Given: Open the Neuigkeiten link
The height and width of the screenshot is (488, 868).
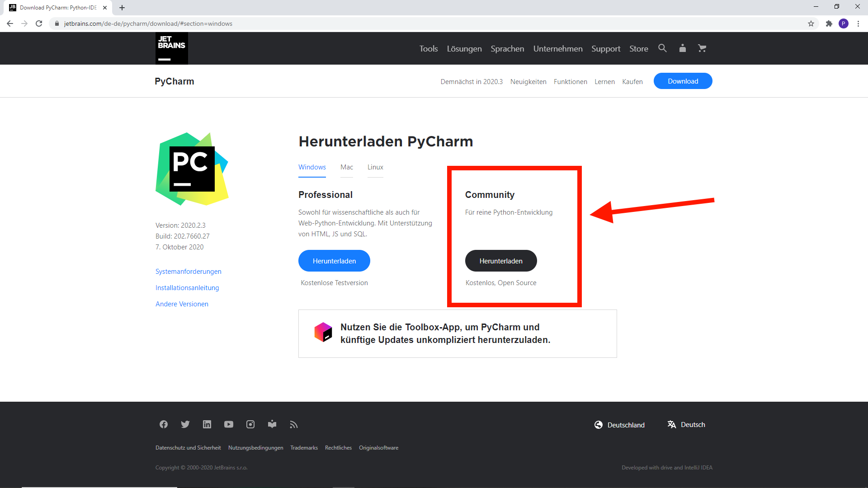Looking at the screenshot, I should coord(528,82).
